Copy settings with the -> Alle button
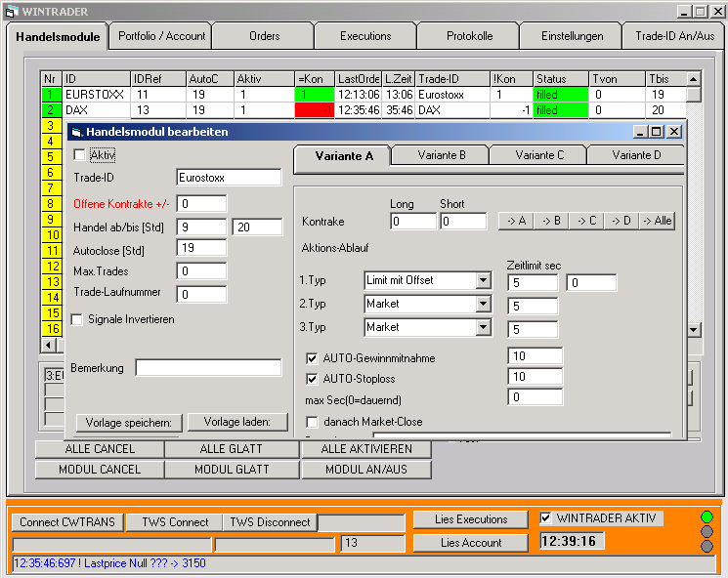The width and height of the screenshot is (728, 578). click(x=658, y=221)
